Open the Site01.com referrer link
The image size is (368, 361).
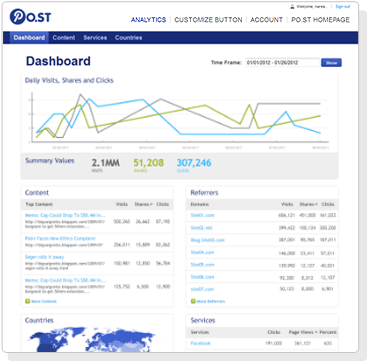[202, 215]
